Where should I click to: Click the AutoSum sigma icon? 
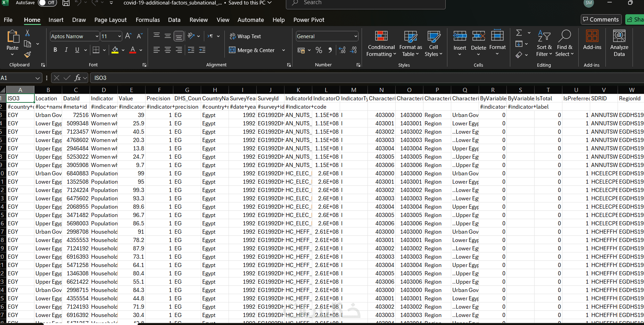(x=519, y=33)
